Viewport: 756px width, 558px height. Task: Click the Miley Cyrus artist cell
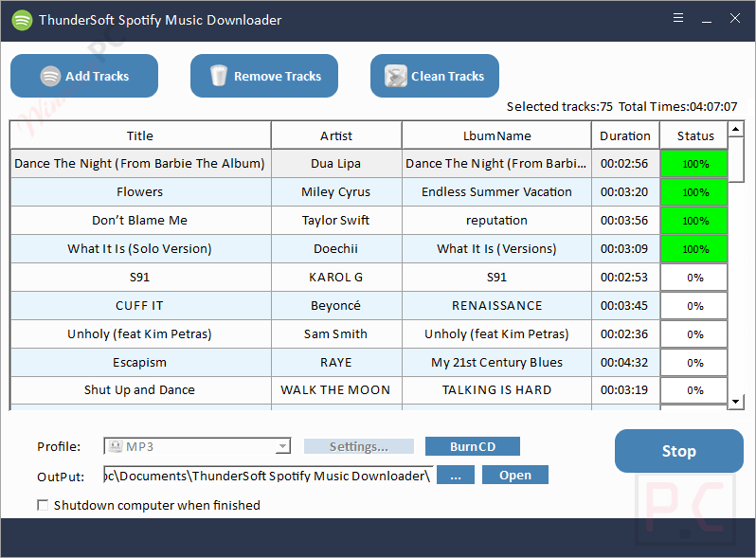336,192
